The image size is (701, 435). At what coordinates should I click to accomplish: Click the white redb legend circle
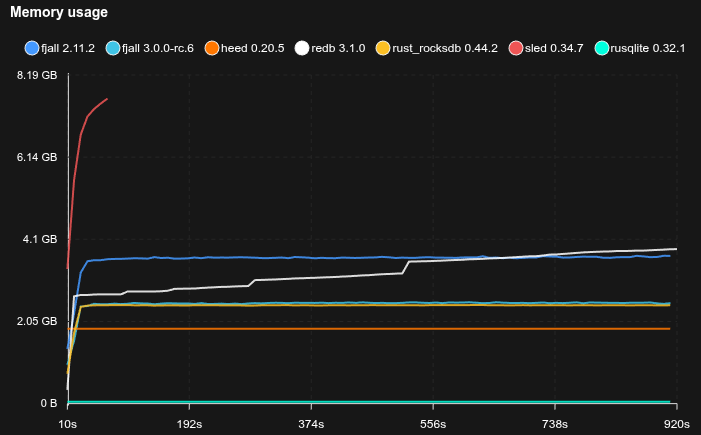(x=302, y=48)
